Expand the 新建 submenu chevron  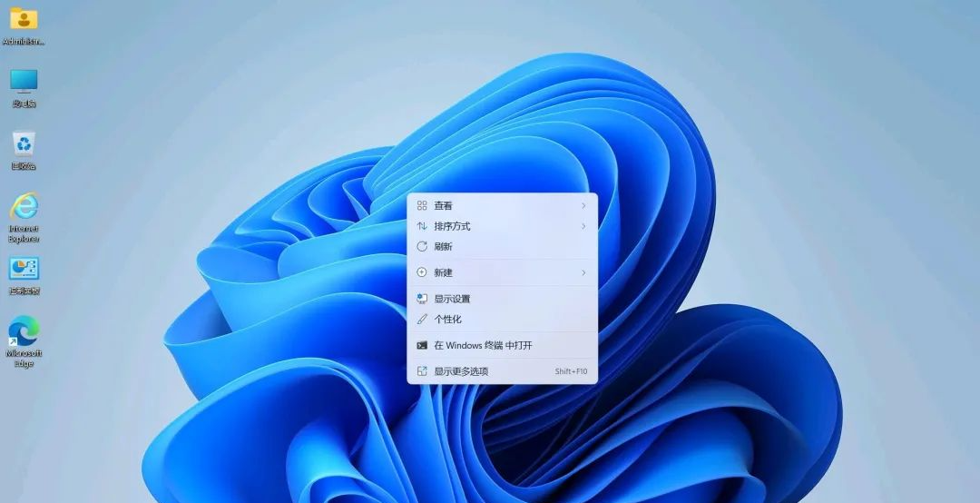click(x=583, y=272)
